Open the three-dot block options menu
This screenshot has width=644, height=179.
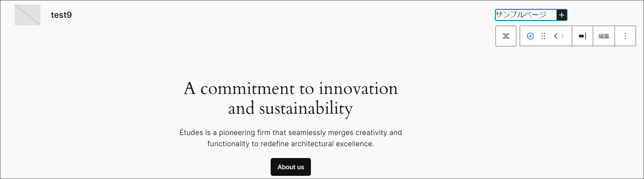click(625, 36)
